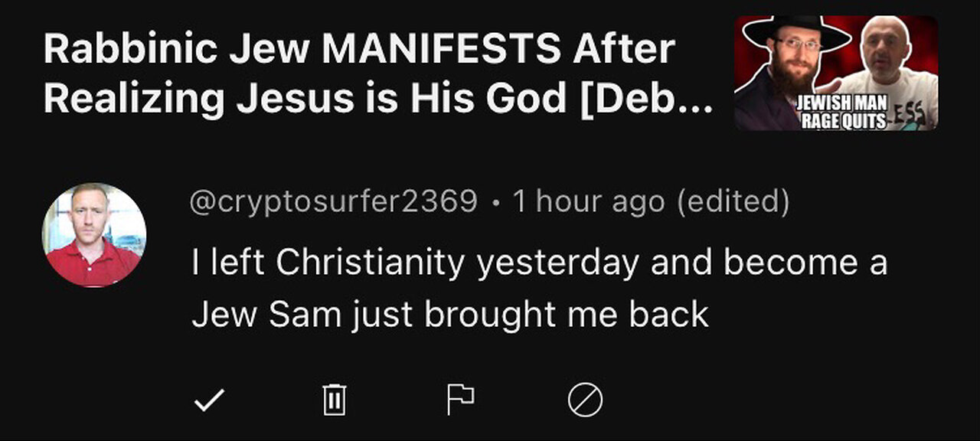Screen dimensions: 980x441
Task: Open the "Rabbinic Jew MANIFESTS" video title
Action: coord(358,50)
